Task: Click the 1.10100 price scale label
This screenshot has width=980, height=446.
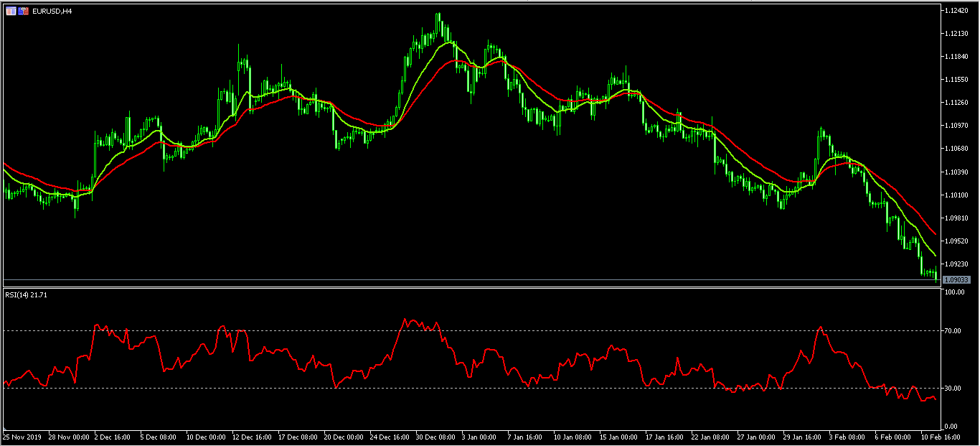Action: click(956, 195)
